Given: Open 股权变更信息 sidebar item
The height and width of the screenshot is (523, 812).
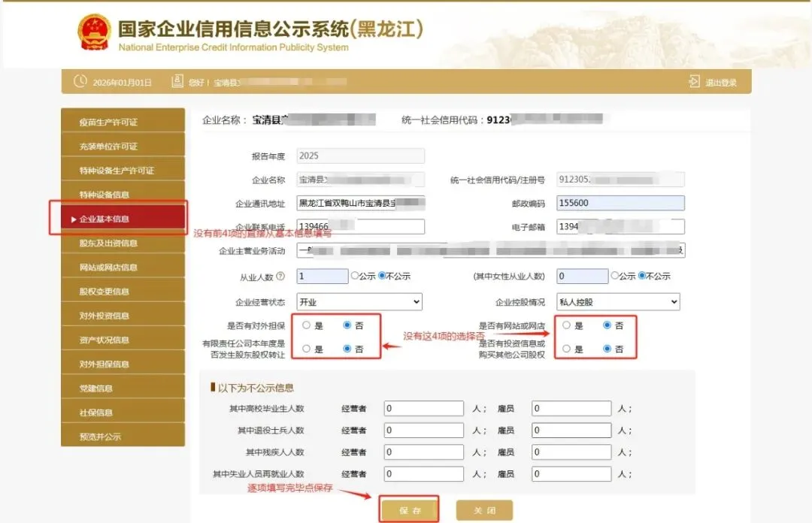Looking at the screenshot, I should coord(123,291).
